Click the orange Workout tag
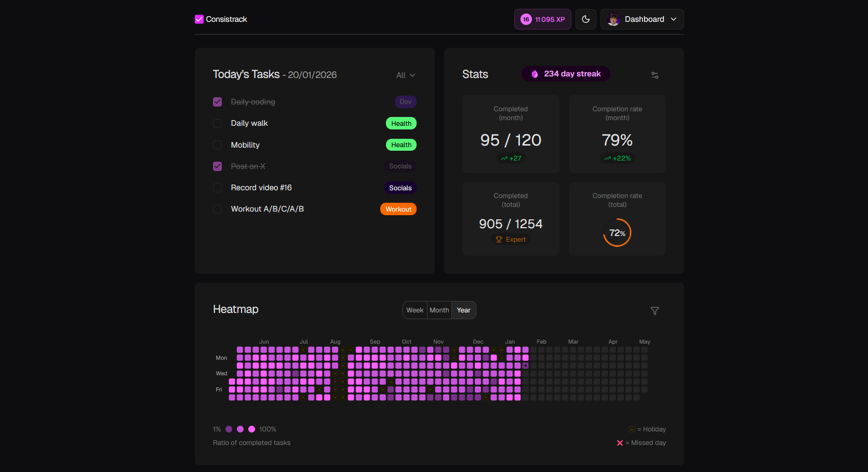Viewport: 868px width, 472px height. [x=398, y=209]
